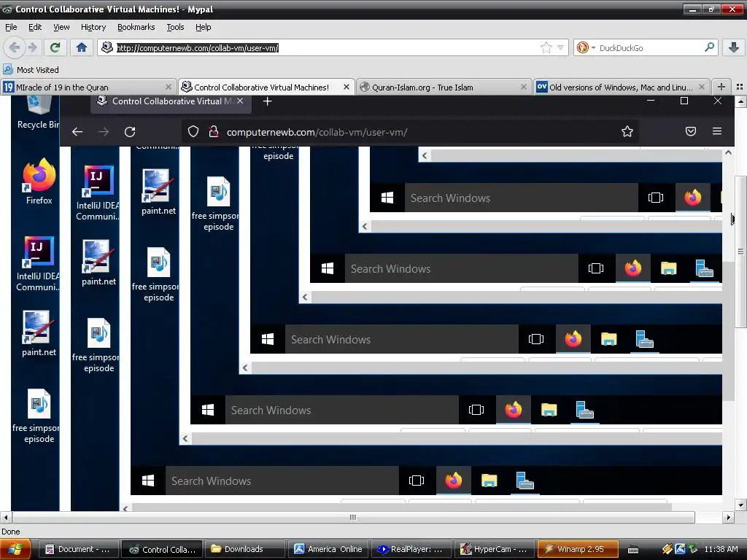Switch to the America Online taskbar button

tap(328, 549)
